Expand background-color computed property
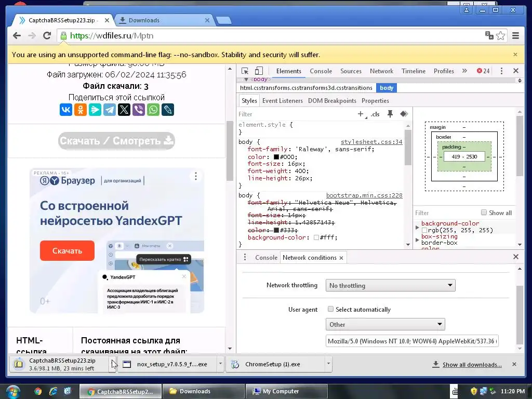532x399 pixels. [x=417, y=227]
